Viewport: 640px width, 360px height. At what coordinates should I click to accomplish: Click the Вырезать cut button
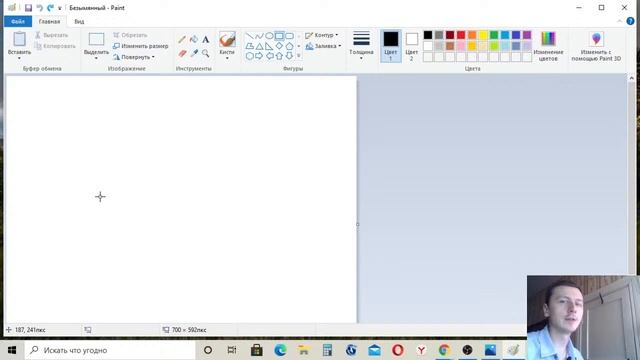(x=51, y=35)
